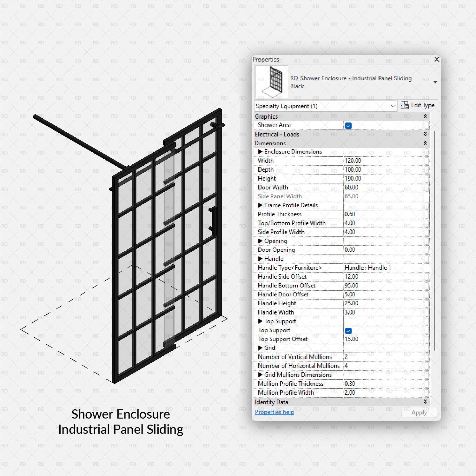Collapse the Dimensions section

[425, 143]
